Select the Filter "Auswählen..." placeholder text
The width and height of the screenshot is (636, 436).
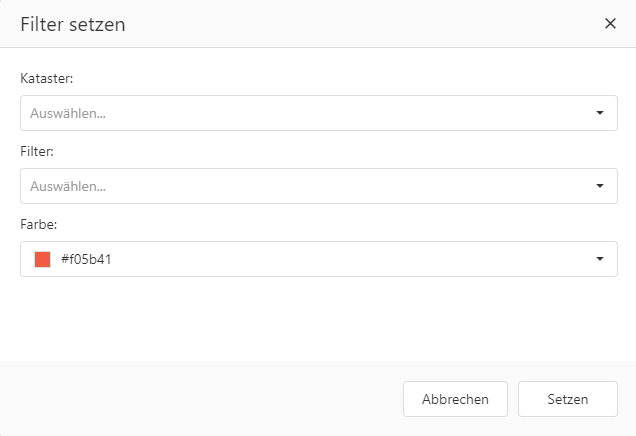pyautogui.click(x=69, y=186)
